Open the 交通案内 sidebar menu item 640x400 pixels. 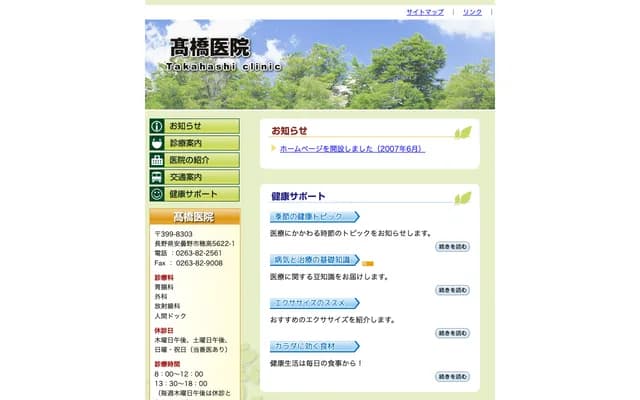195,177
